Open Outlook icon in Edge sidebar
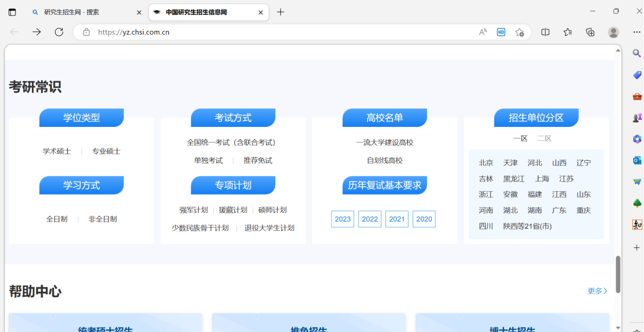The width and height of the screenshot is (644, 332). 637,160
